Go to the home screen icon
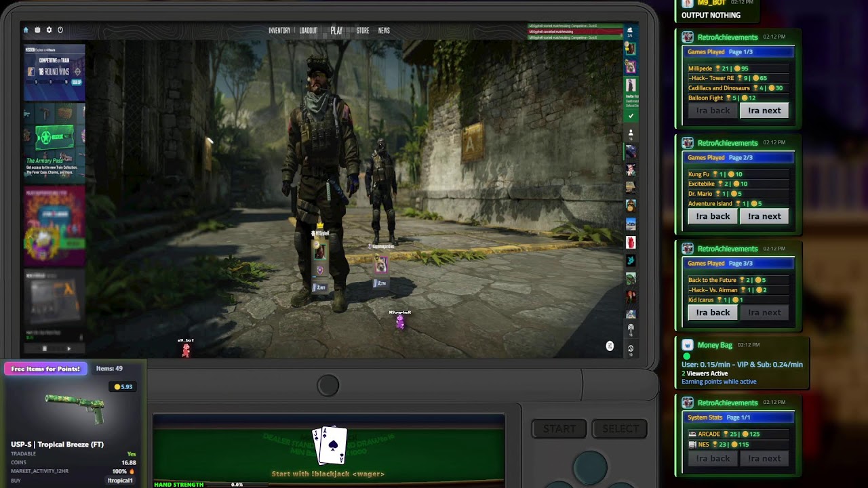868x488 pixels. point(26,30)
